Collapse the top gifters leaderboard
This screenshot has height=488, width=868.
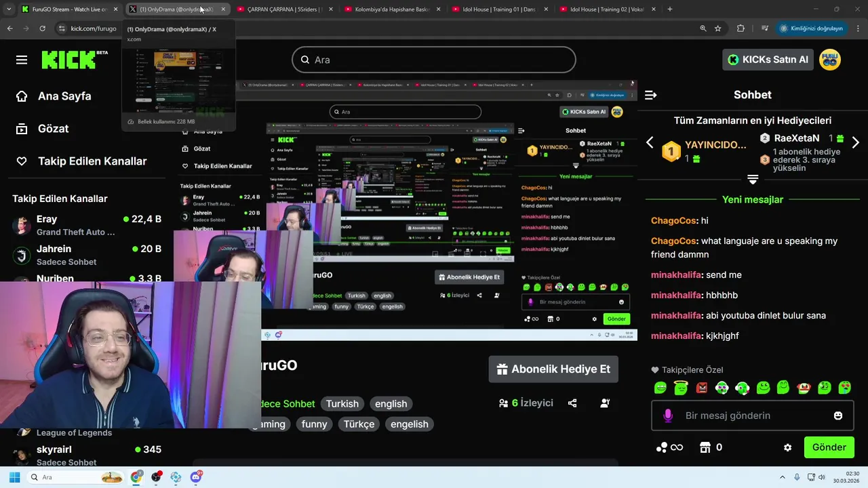tap(753, 180)
